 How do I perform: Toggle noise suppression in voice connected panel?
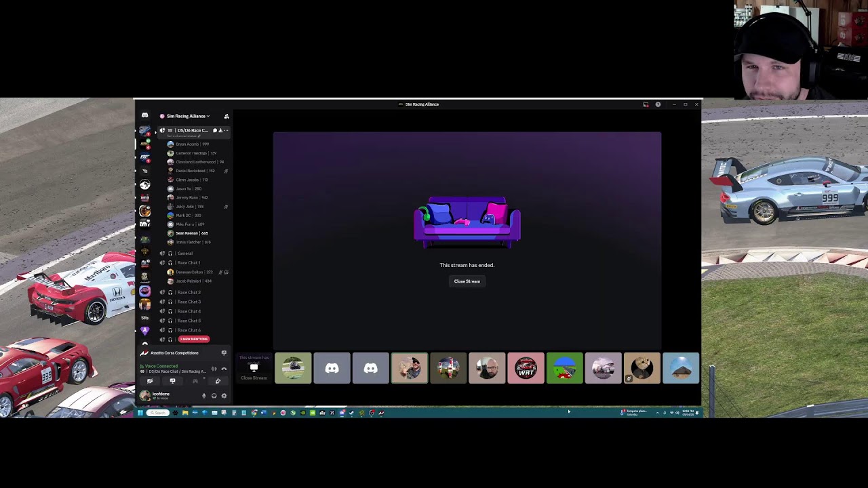[x=214, y=369]
